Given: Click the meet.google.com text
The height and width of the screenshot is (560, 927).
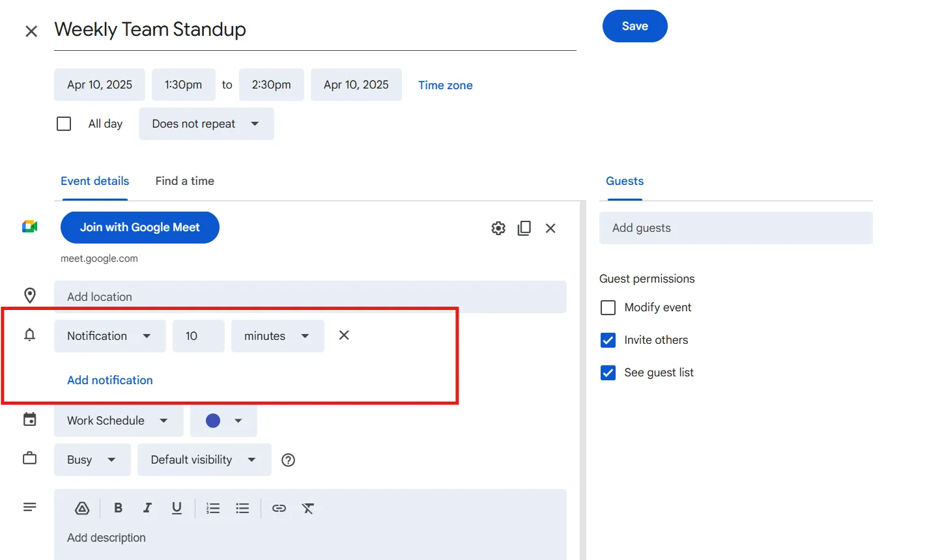Looking at the screenshot, I should click(99, 259).
